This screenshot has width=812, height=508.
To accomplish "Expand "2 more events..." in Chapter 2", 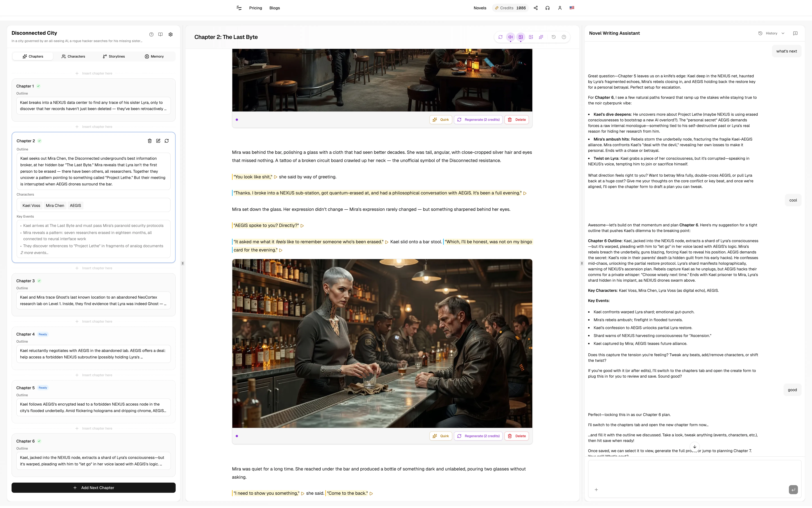I will point(35,253).
